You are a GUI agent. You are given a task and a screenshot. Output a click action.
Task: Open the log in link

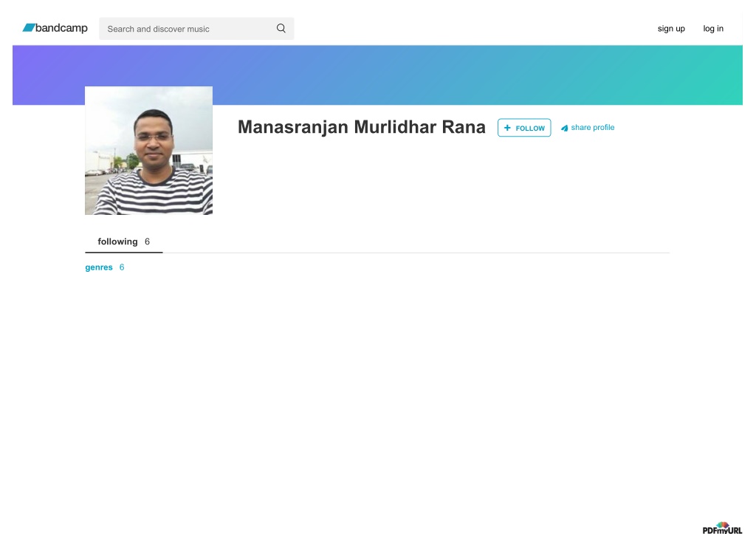(x=713, y=29)
